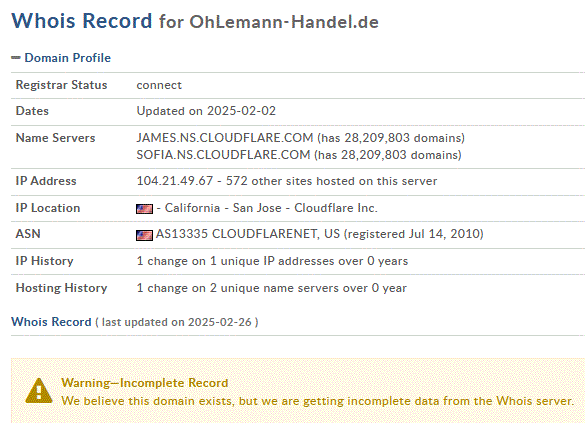586x424 pixels.
Task: Select the Updated on 2025-02-02 date text
Action: click(x=206, y=111)
